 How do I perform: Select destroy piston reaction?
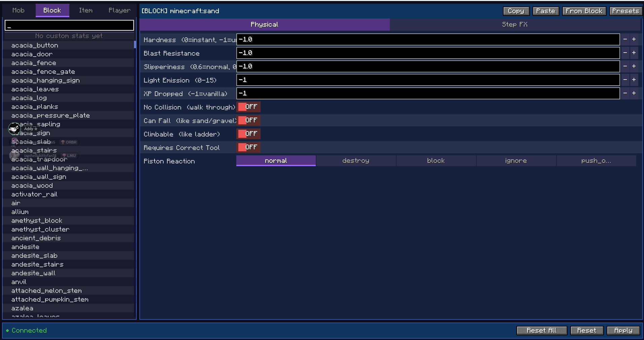pos(356,161)
